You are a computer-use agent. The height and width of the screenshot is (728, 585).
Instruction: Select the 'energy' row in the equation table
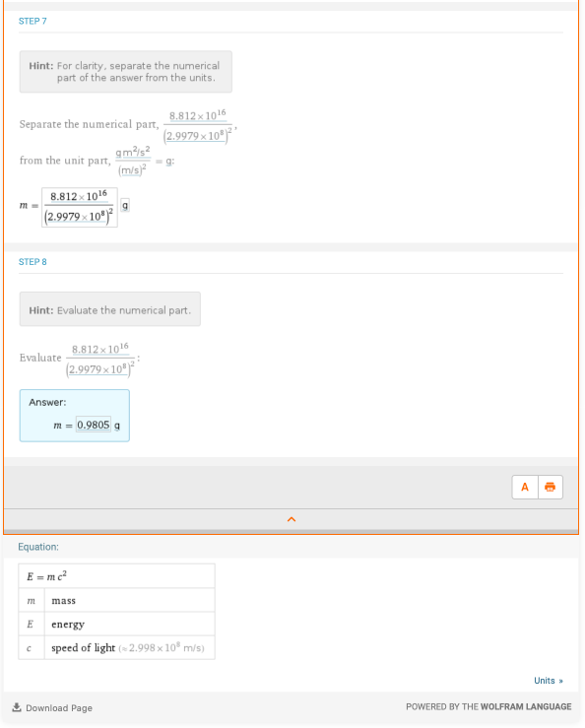point(116,624)
